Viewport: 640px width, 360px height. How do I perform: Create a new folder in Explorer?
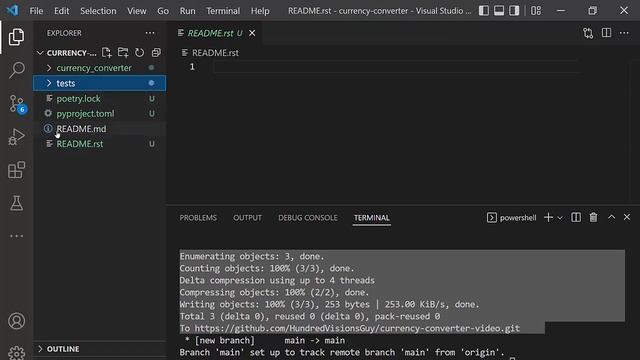tap(123, 53)
